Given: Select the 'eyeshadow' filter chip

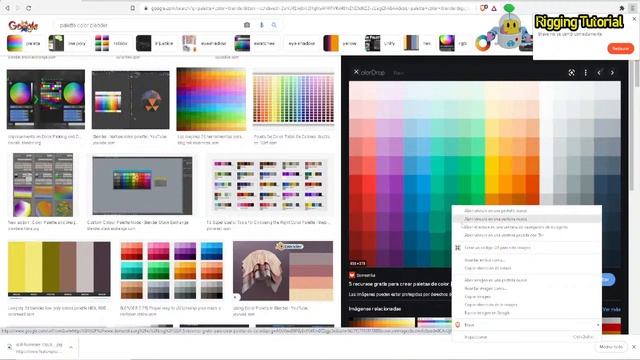Looking at the screenshot, I should pyautogui.click(x=205, y=43).
